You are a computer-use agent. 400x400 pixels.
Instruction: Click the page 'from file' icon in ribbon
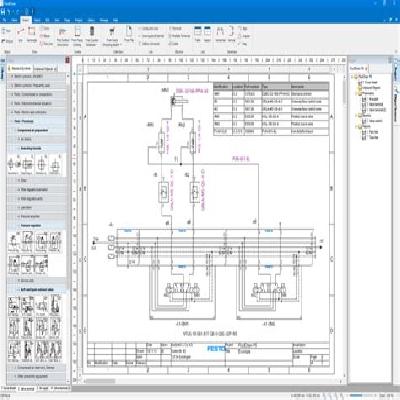(x=129, y=32)
